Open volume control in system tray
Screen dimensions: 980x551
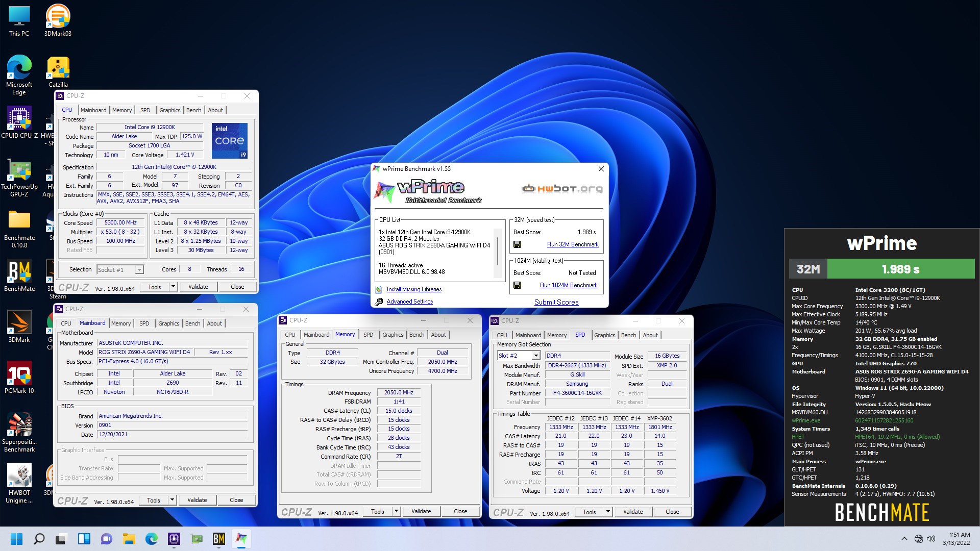[x=931, y=539]
